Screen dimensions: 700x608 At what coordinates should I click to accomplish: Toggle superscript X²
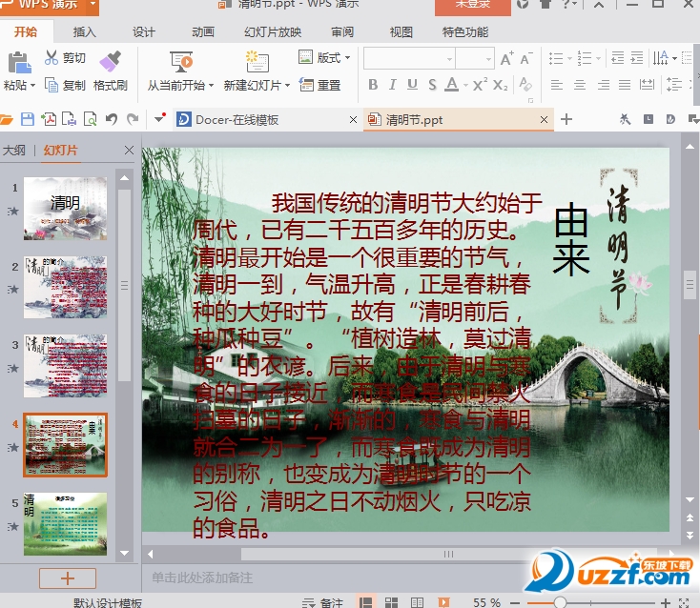click(x=480, y=84)
